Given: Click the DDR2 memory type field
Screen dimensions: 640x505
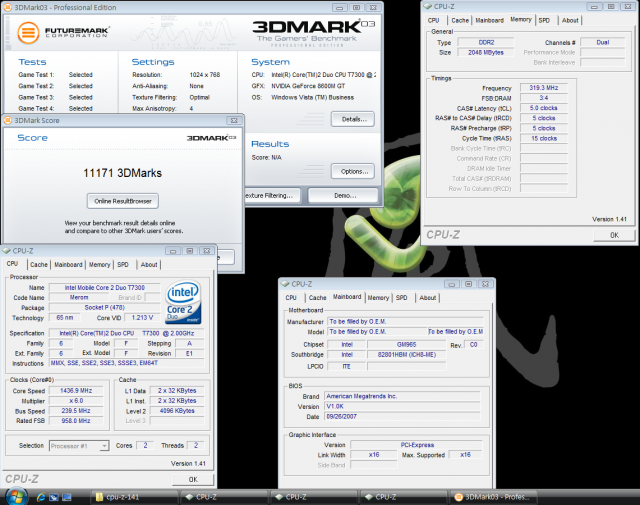Looking at the screenshot, I should pos(486,42).
